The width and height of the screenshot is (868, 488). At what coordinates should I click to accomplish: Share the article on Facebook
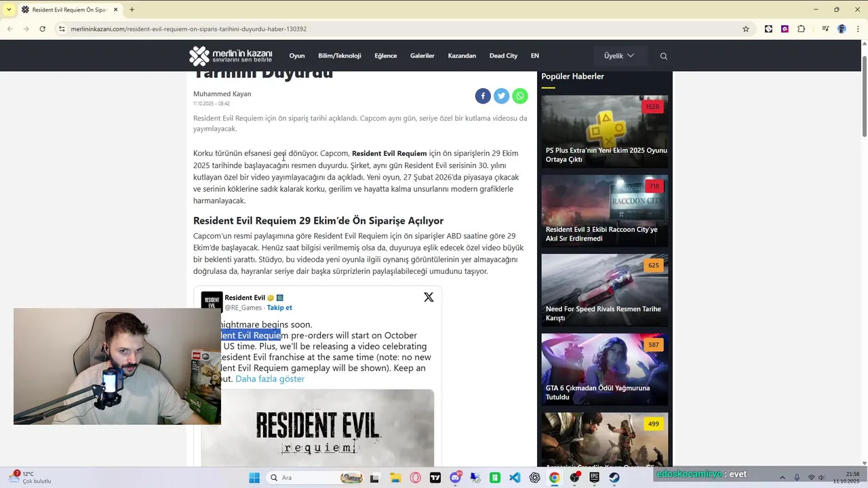point(483,96)
